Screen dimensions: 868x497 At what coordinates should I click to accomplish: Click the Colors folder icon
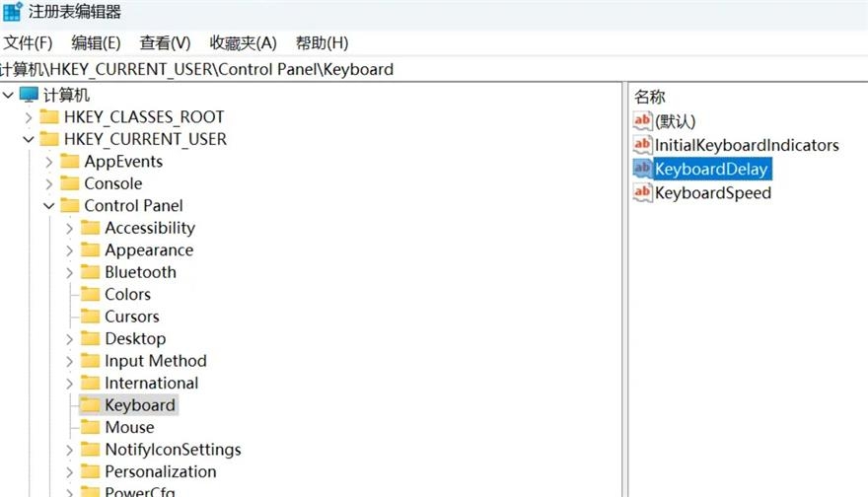click(90, 294)
